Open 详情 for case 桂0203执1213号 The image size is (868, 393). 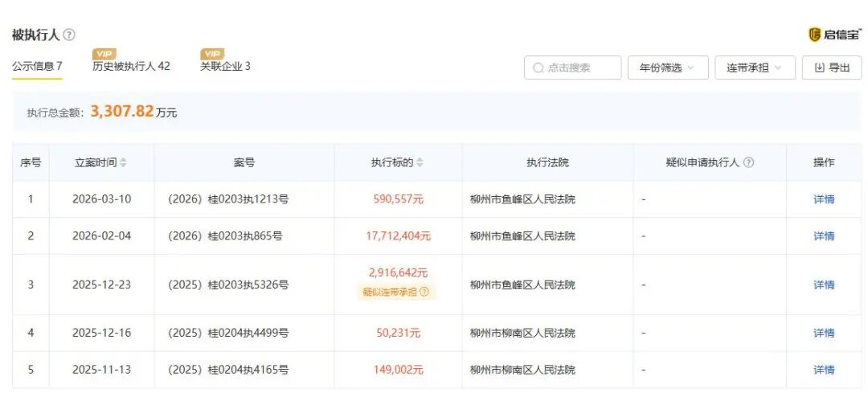[824, 199]
